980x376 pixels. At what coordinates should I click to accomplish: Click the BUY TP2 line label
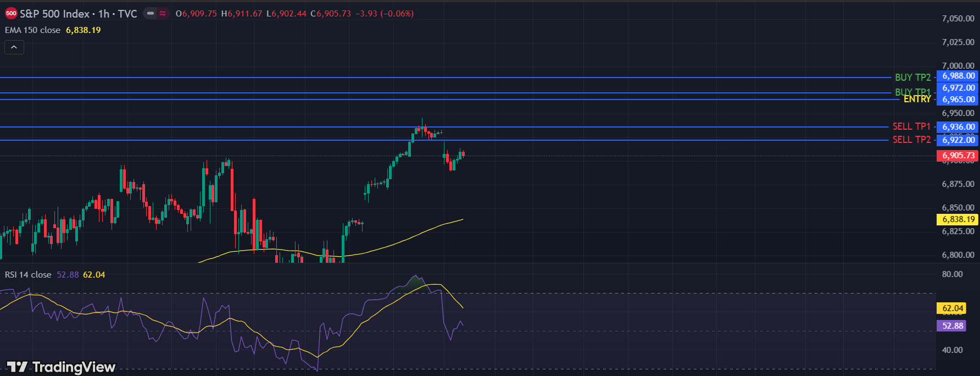pyautogui.click(x=912, y=78)
